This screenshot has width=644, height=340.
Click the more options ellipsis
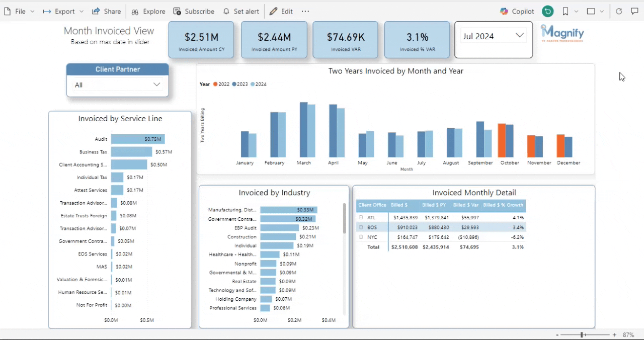pos(305,11)
